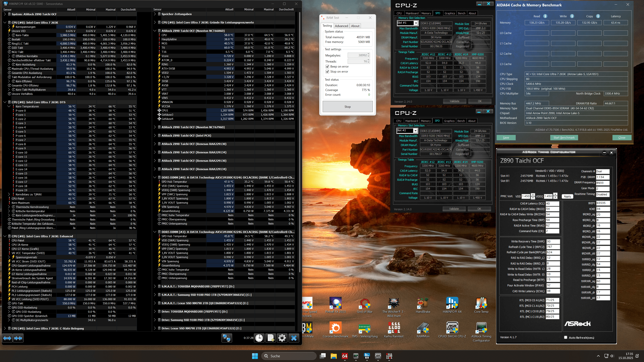Click the Read info icon in AIDA64
The height and width of the screenshot is (362, 644).
tap(545, 16)
